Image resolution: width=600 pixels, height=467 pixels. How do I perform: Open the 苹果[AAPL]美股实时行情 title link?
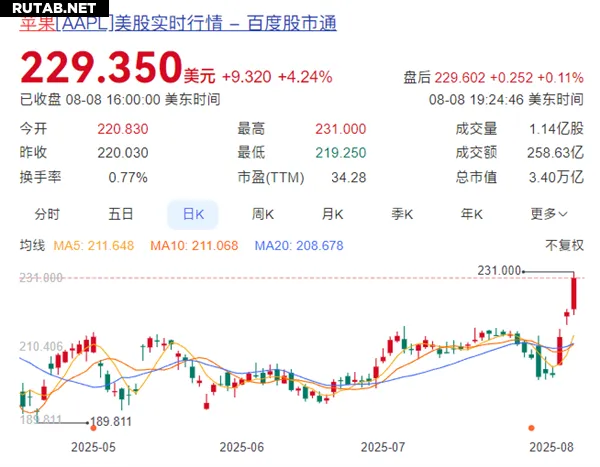pos(178,23)
